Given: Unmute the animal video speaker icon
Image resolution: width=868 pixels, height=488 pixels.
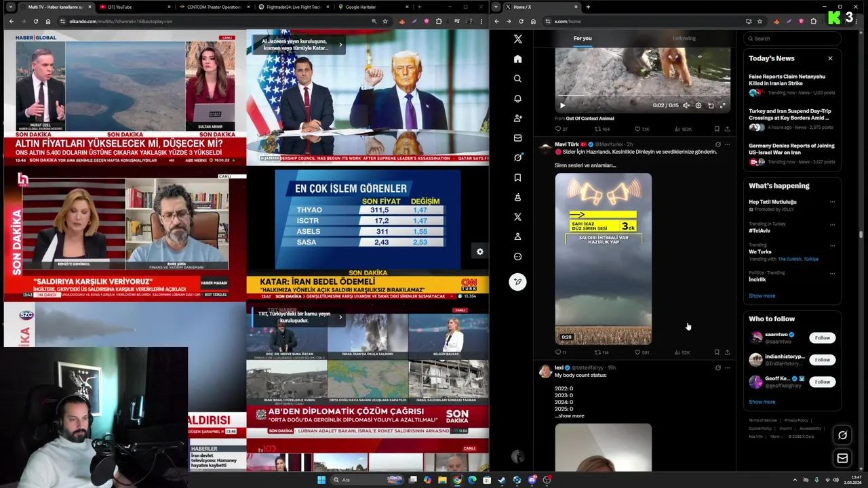Looking at the screenshot, I should tap(686, 105).
